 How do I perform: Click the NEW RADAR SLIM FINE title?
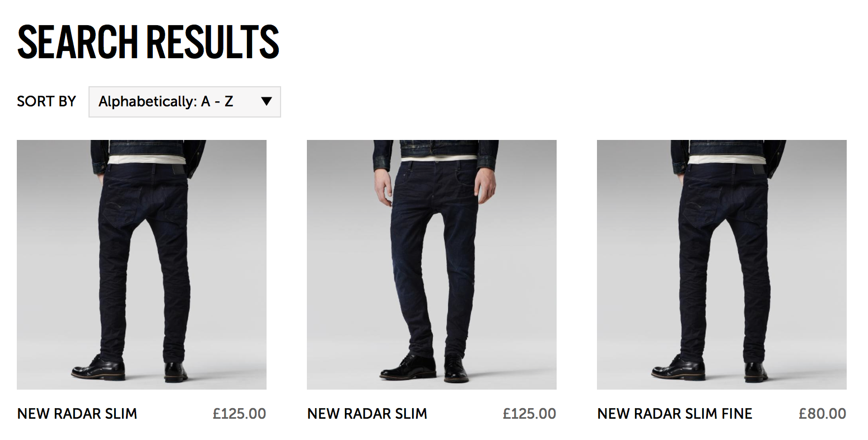pyautogui.click(x=675, y=414)
